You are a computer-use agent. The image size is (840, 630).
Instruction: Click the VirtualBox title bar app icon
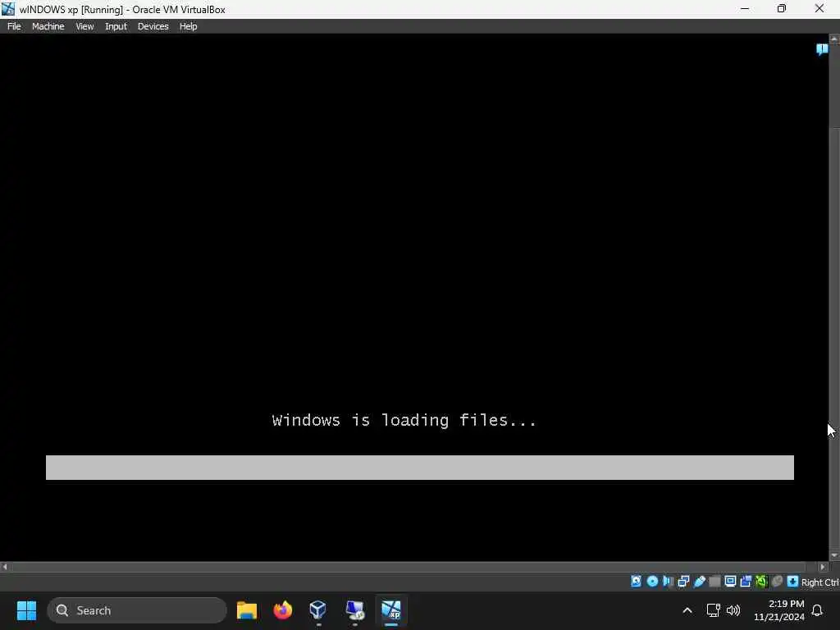8,9
